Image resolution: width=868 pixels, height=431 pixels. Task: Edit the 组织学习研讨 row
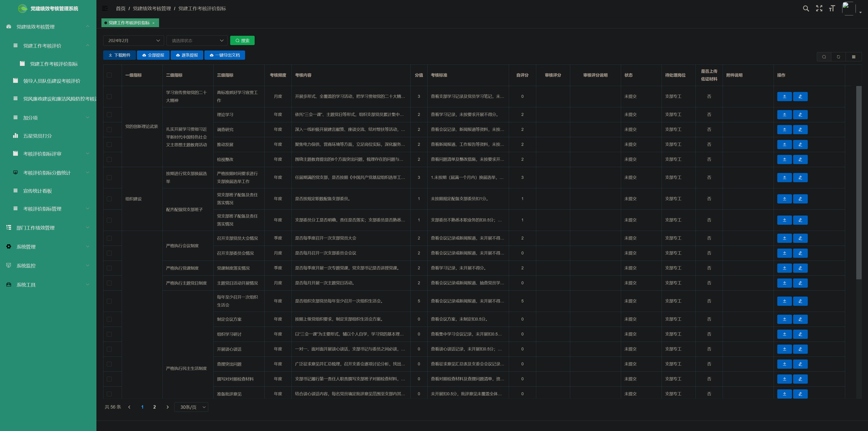[x=800, y=334]
